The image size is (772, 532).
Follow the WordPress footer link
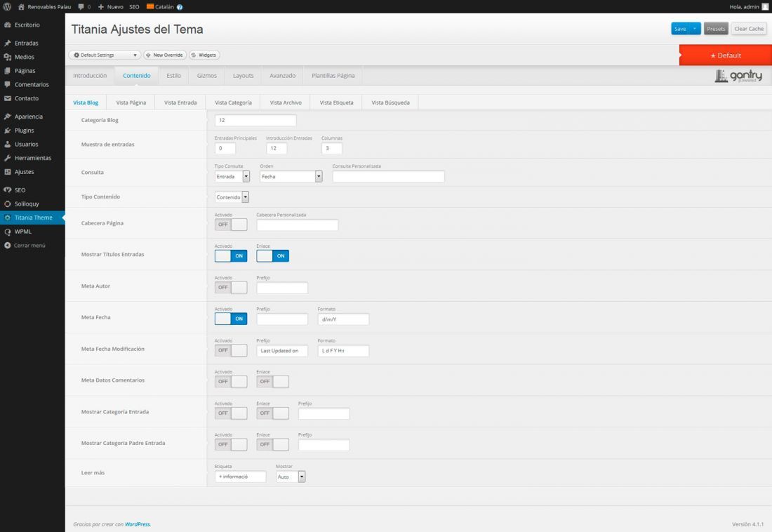[x=138, y=524]
